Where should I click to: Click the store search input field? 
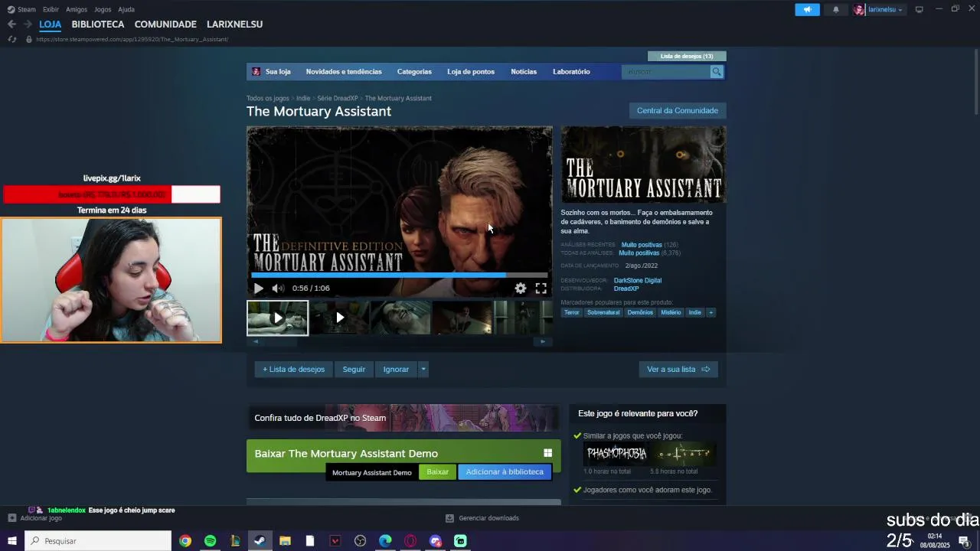[666, 72]
